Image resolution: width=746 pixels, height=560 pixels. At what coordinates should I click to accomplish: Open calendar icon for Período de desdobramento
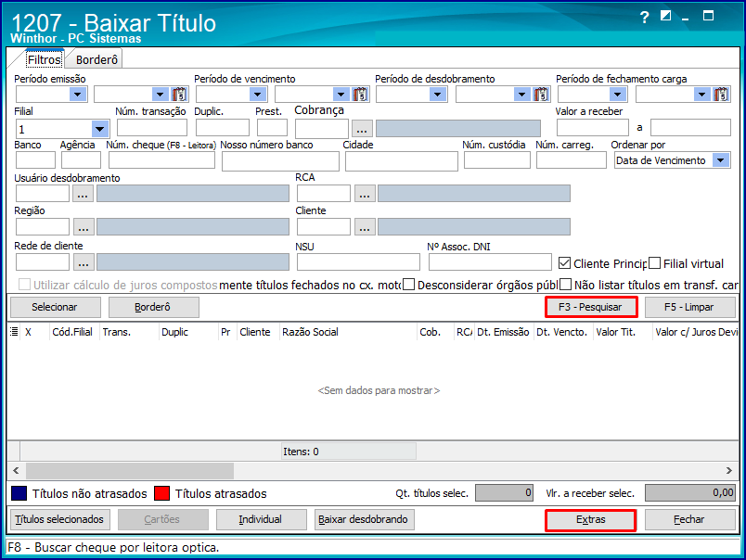pos(541,95)
